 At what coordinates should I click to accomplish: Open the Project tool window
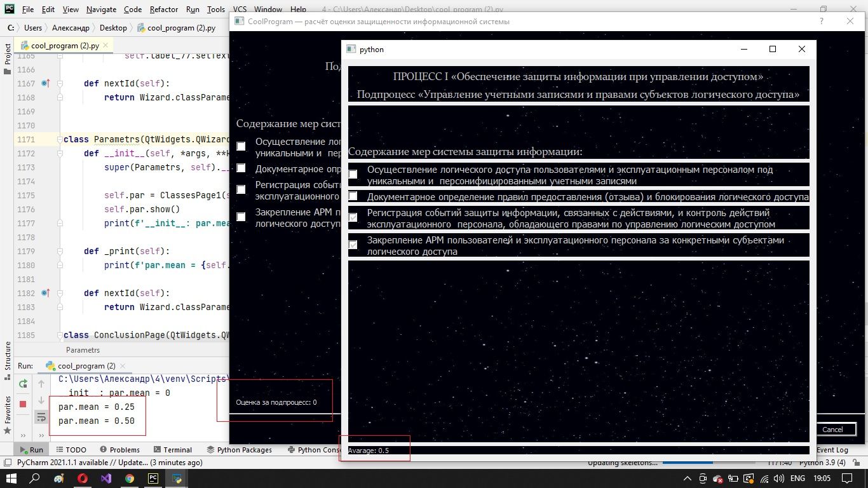click(8, 54)
